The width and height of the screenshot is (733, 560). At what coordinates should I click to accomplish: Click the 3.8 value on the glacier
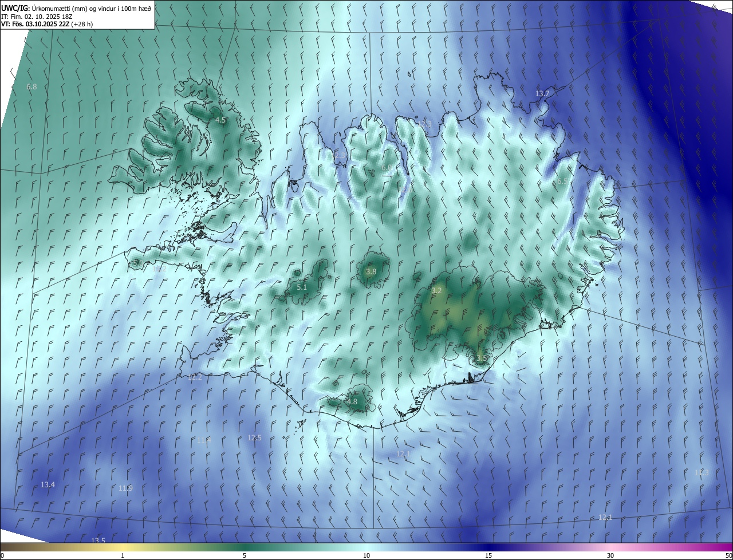[x=371, y=271]
